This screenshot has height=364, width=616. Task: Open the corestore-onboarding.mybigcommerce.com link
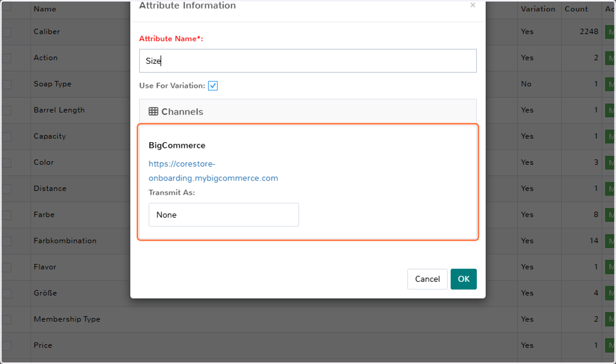(x=214, y=171)
